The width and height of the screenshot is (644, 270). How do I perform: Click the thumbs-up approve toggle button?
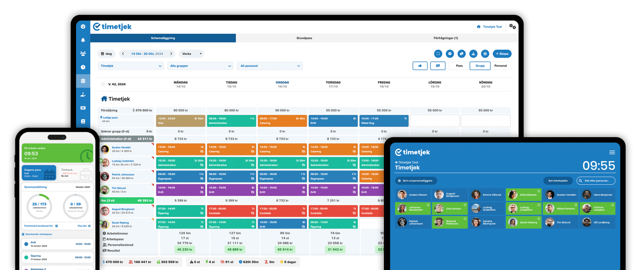420,66
